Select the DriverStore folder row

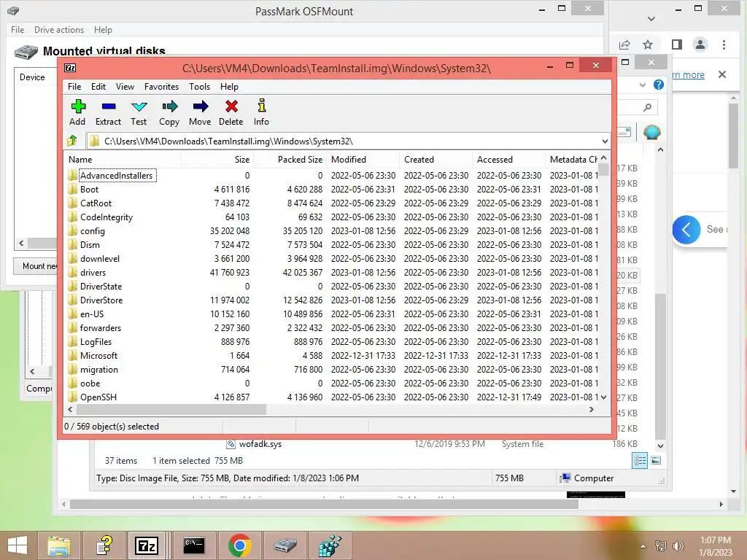(x=333, y=300)
